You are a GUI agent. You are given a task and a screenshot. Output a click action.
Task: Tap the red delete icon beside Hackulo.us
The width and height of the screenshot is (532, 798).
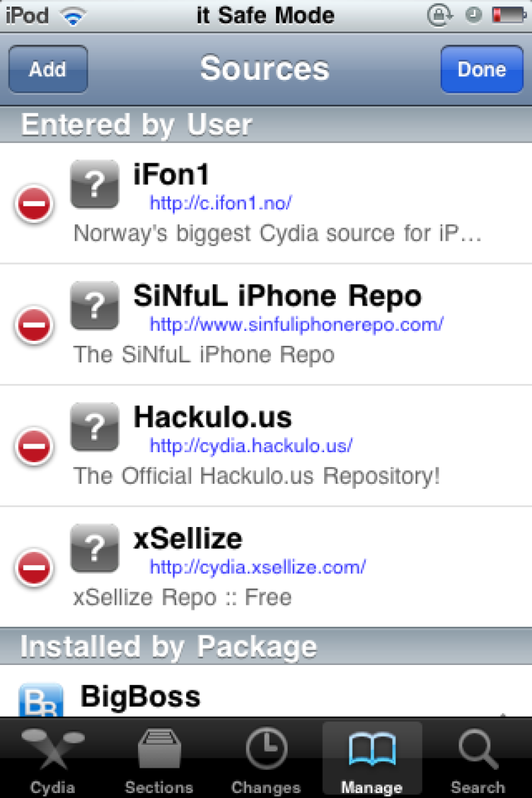tap(34, 446)
